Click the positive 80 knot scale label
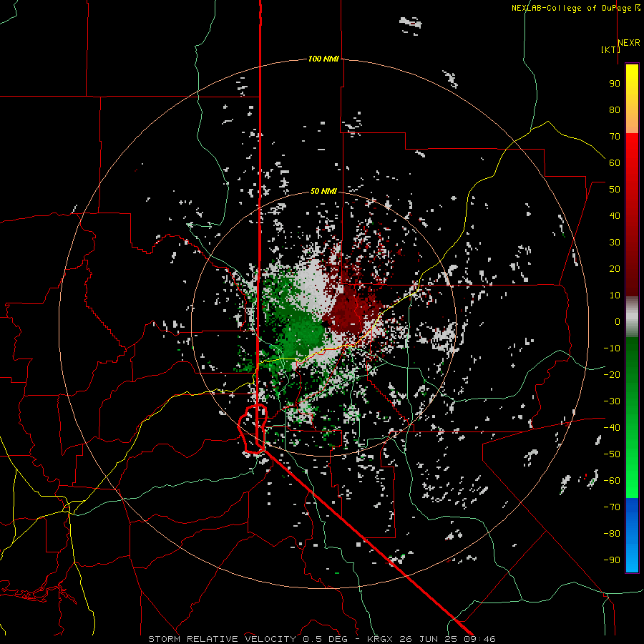644x644 pixels. coord(615,109)
